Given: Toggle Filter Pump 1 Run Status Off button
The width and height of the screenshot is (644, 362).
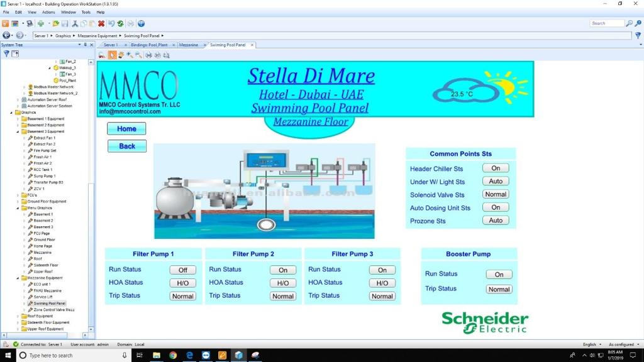Looking at the screenshot, I should tap(182, 270).
